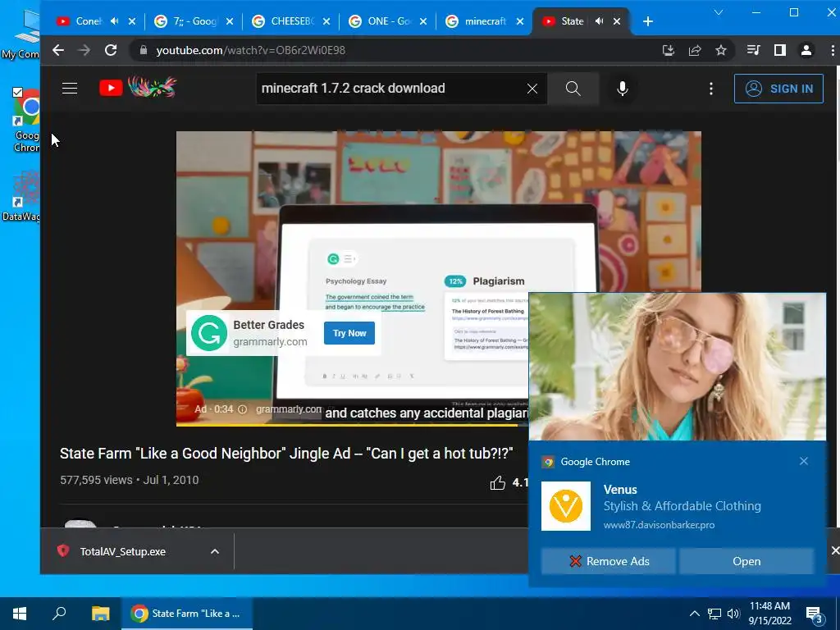
Task: Bookmark this page with star icon
Action: (x=721, y=50)
